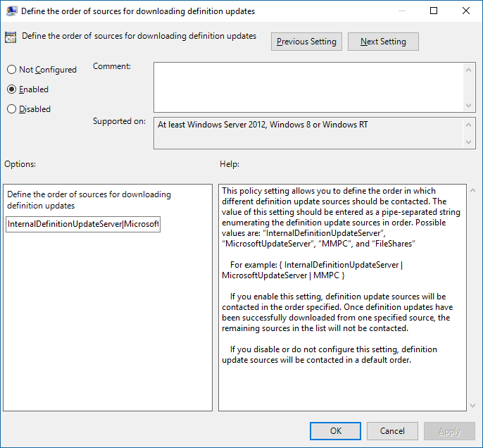Click the policy window icon in title bar
Image resolution: width=483 pixels, height=448 pixels.
[x=12, y=11]
